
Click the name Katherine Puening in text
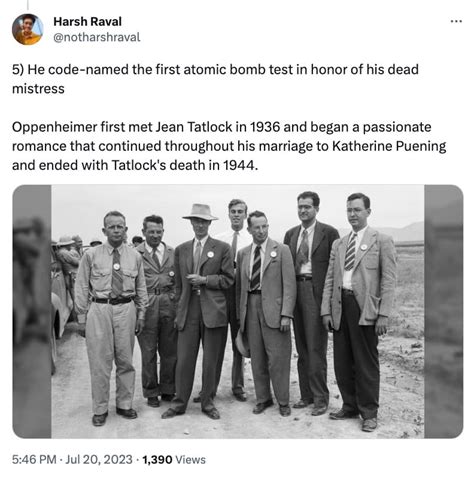[389, 146]
